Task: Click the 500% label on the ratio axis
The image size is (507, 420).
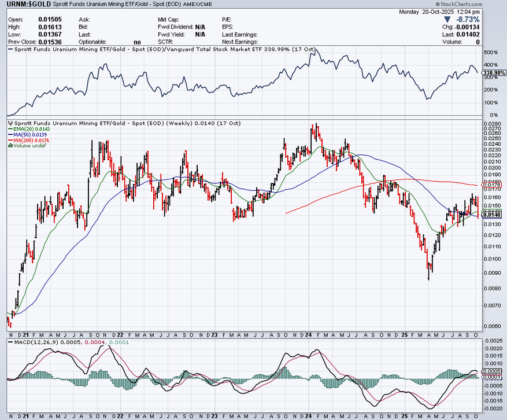Action: click(x=491, y=53)
